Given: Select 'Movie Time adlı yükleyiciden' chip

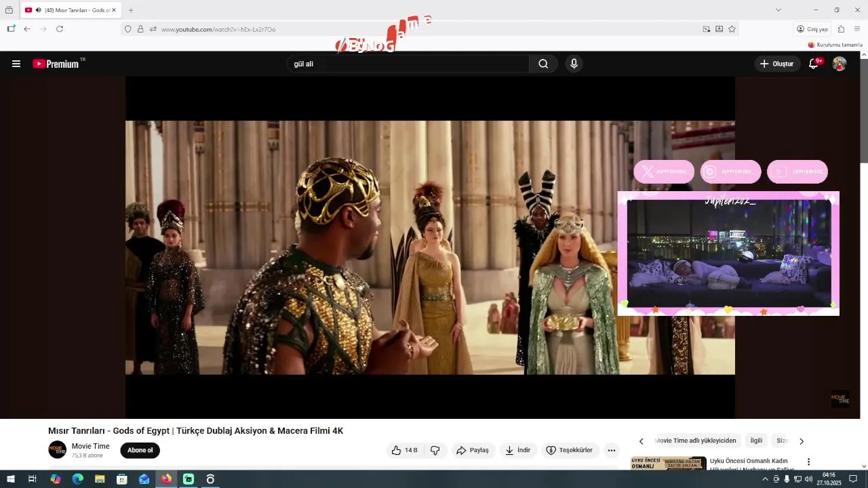Looking at the screenshot, I should 695,441.
